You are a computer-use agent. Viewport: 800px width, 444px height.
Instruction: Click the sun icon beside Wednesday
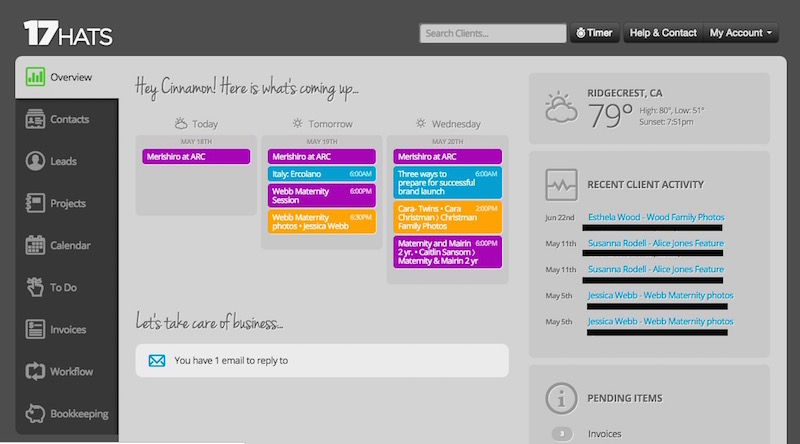420,124
